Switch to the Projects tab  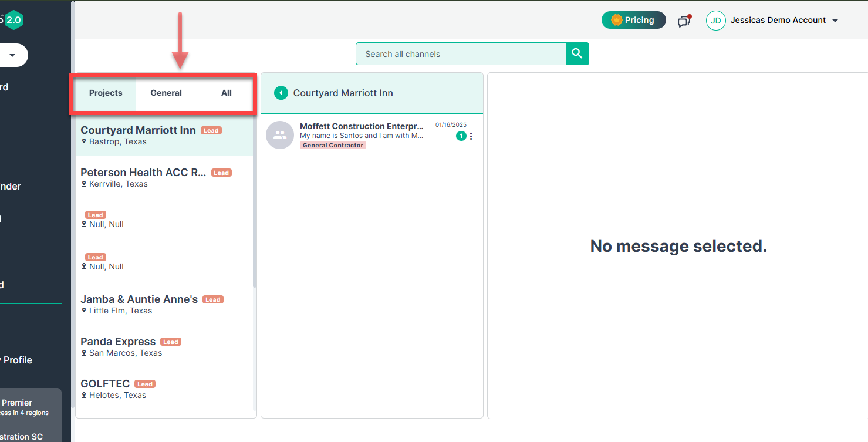coord(106,93)
